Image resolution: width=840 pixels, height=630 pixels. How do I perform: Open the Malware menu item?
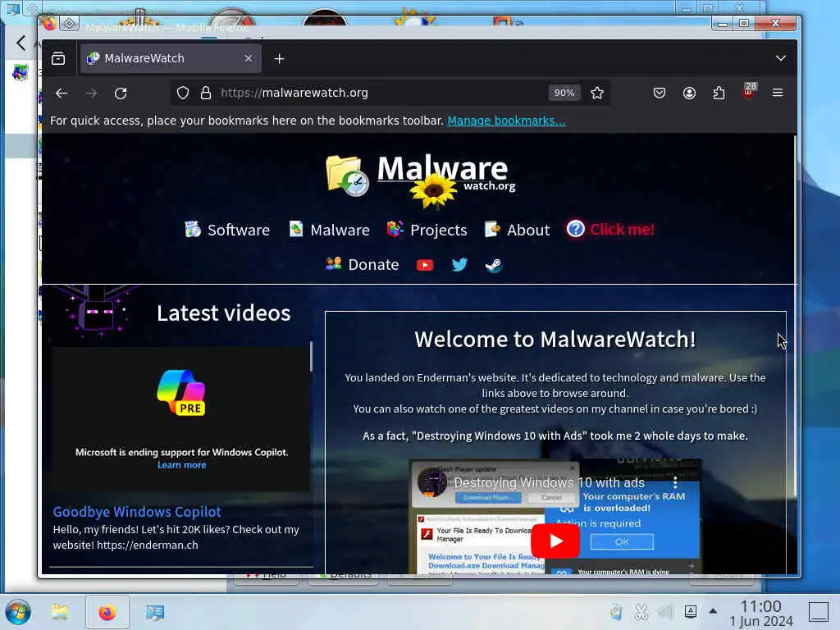point(329,230)
